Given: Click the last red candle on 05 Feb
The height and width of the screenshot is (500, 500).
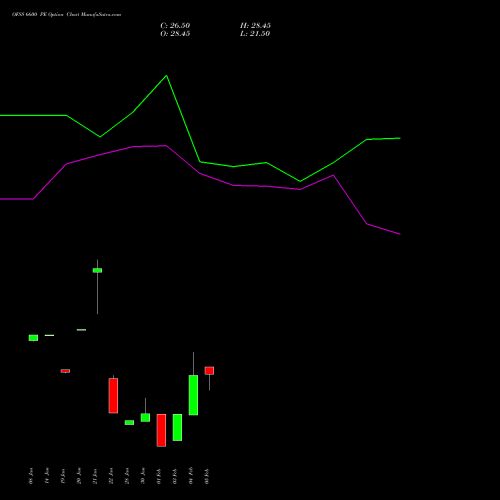Looking at the screenshot, I should 209,371.
